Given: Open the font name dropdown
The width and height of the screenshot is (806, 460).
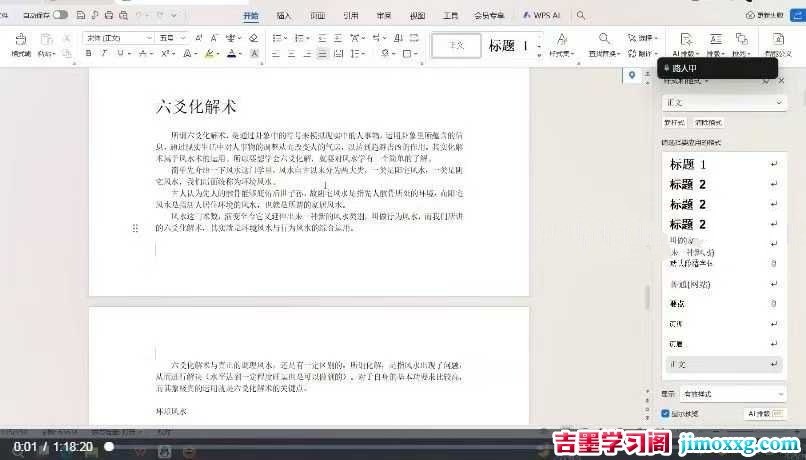Looking at the screenshot, I should click(149, 38).
